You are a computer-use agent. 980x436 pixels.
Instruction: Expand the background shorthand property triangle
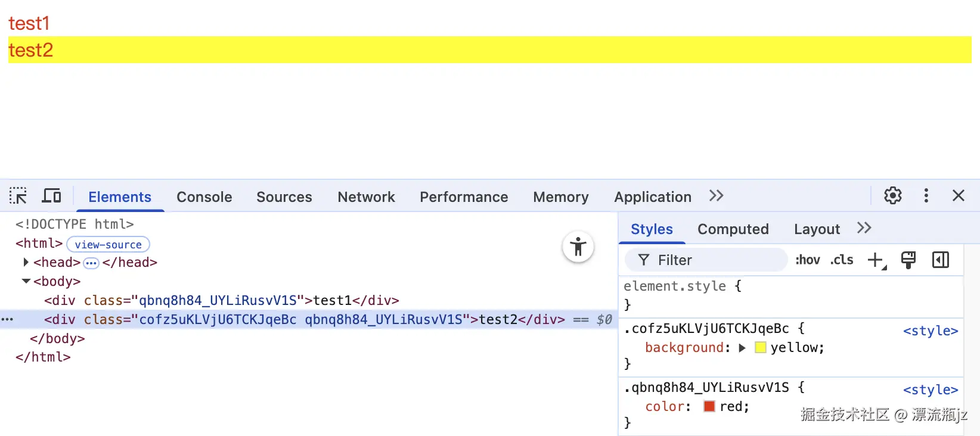(x=742, y=348)
